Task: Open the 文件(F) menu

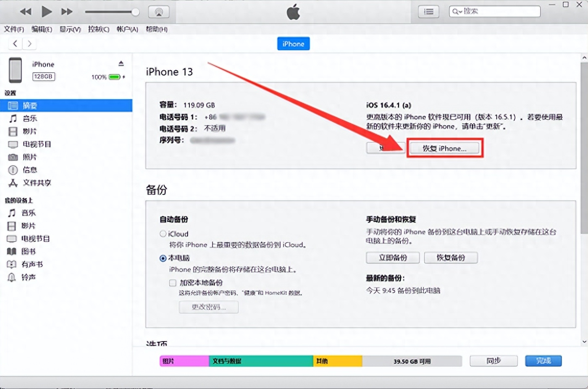Action: point(14,29)
